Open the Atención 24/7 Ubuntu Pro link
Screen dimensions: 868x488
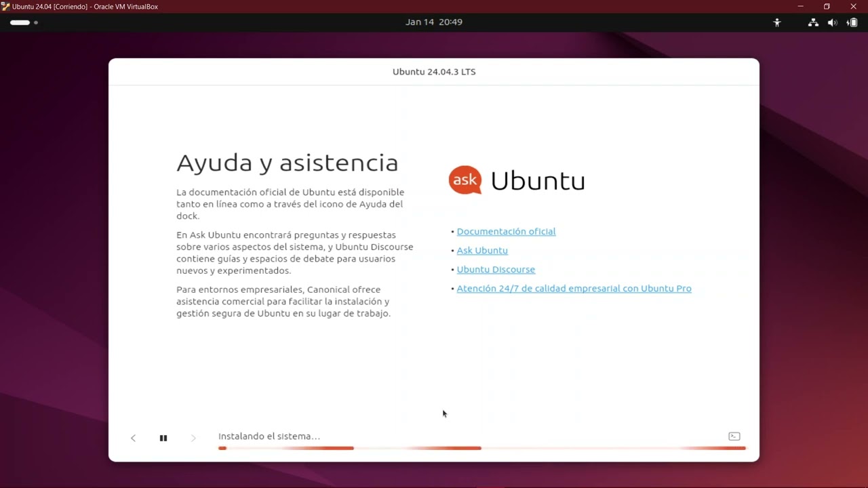point(574,288)
